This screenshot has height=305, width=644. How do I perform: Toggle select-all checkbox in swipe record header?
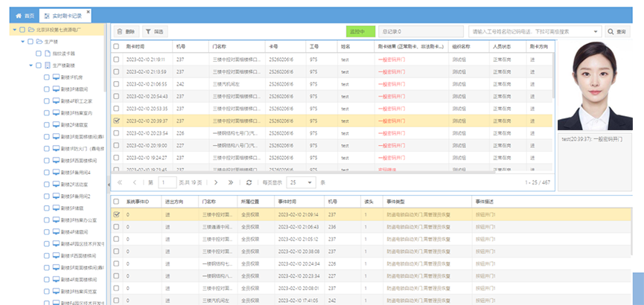tap(116, 46)
